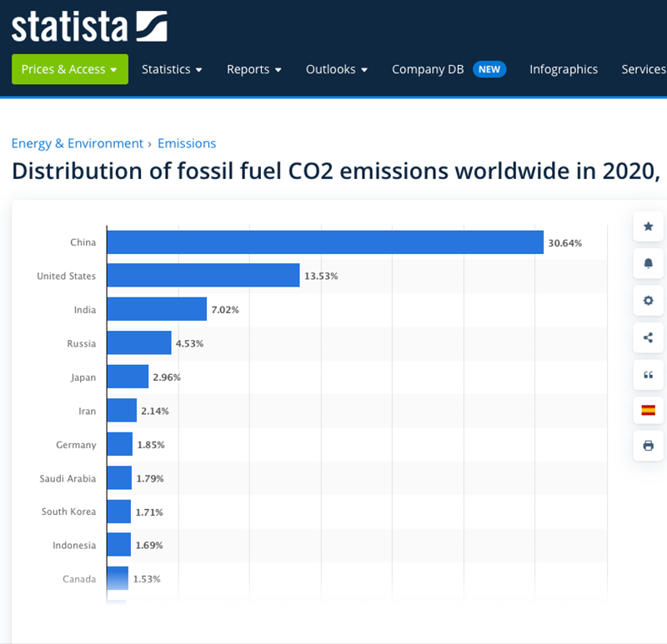
Task: Click the Japan axis label
Action: 83,377
